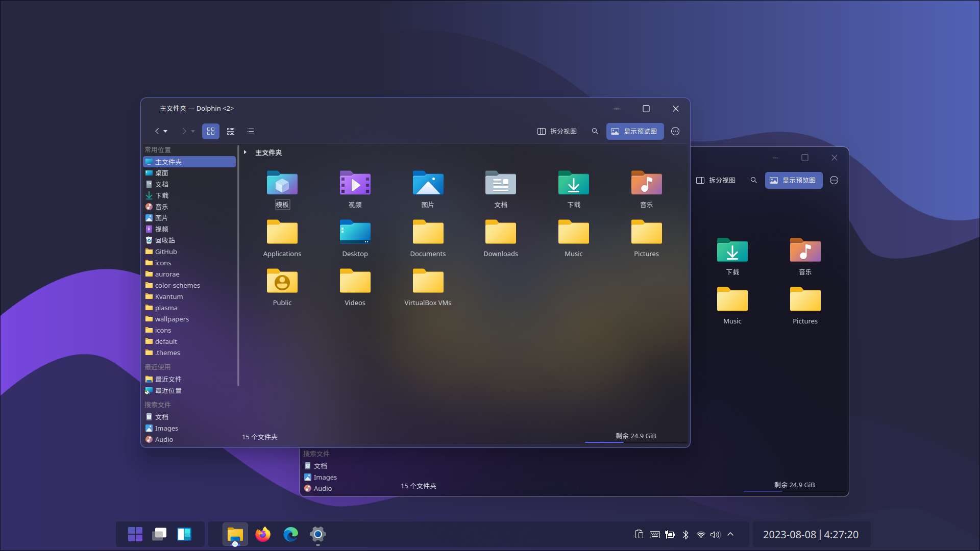This screenshot has height=551, width=980.
Task: Open the front window hamburger menu
Action: click(675, 131)
